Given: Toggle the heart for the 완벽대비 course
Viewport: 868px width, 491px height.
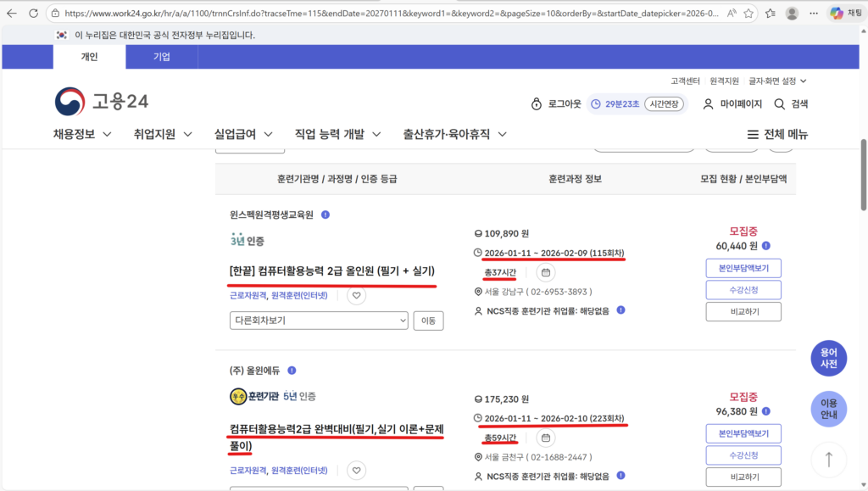Looking at the screenshot, I should (x=356, y=470).
